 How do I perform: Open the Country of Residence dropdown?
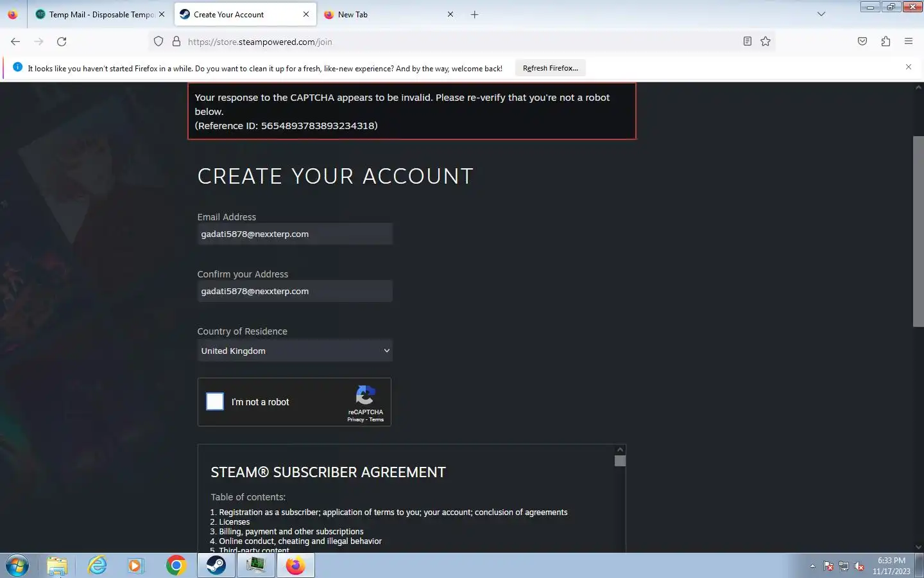pos(295,351)
